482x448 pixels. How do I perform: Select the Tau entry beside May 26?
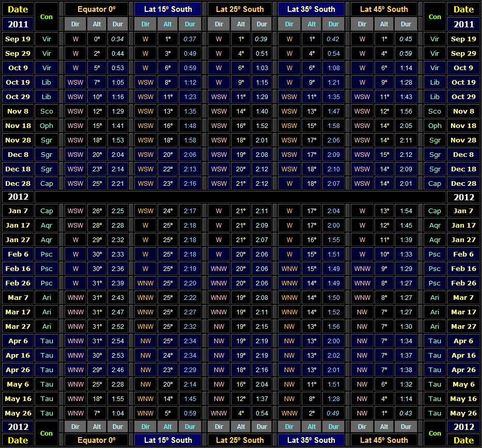(x=46, y=413)
